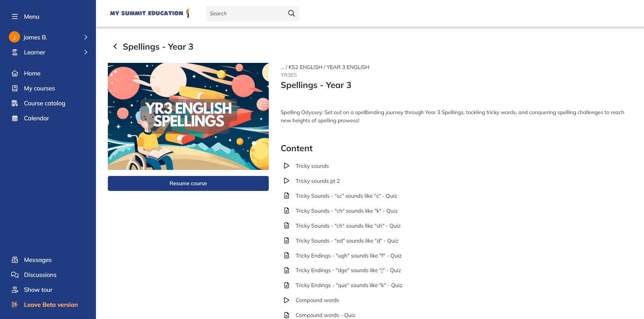Click the back arrow beside Spellings - Year 3
This screenshot has height=319, width=644.
(115, 47)
